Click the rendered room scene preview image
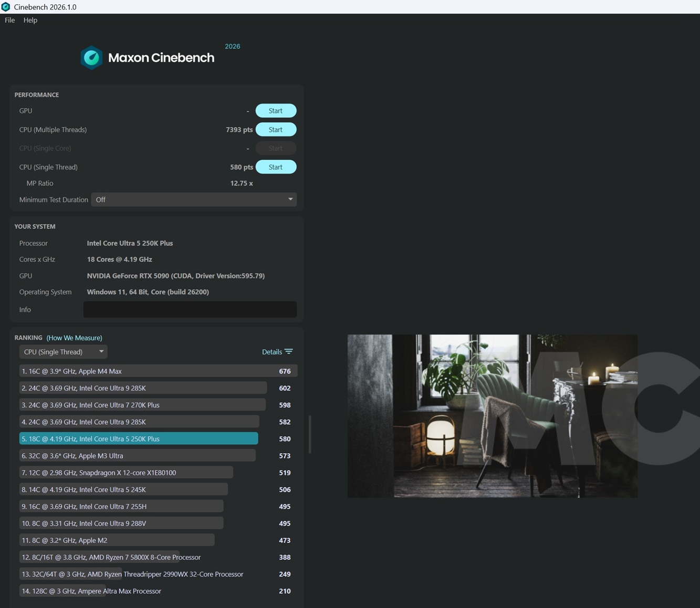 tap(492, 416)
